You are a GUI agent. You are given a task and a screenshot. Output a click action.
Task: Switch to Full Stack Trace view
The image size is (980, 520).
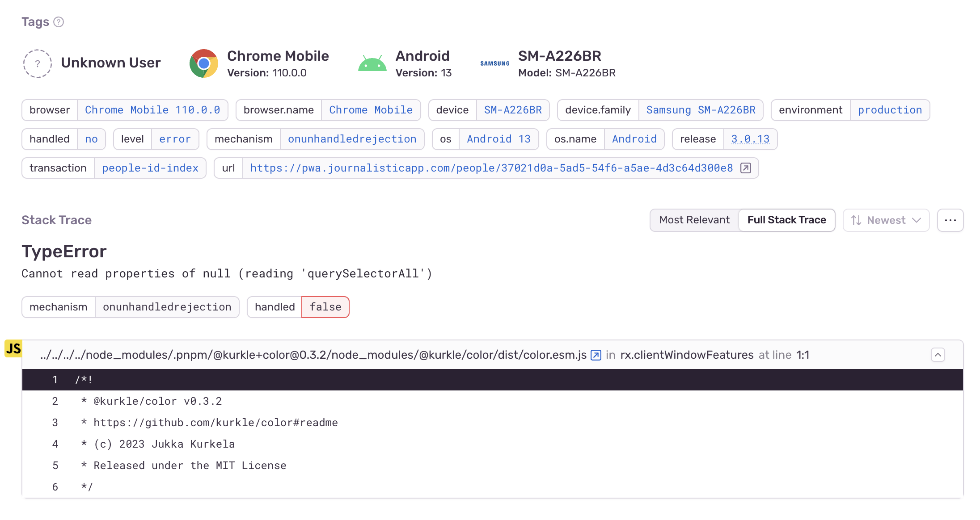786,220
